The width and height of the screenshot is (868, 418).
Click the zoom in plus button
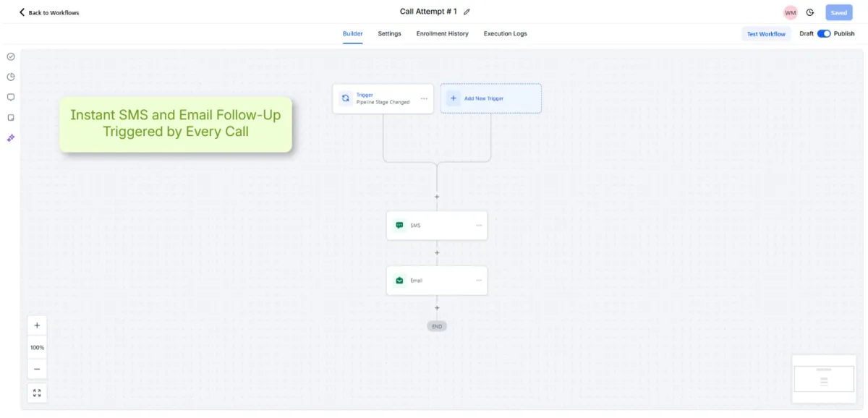37,325
